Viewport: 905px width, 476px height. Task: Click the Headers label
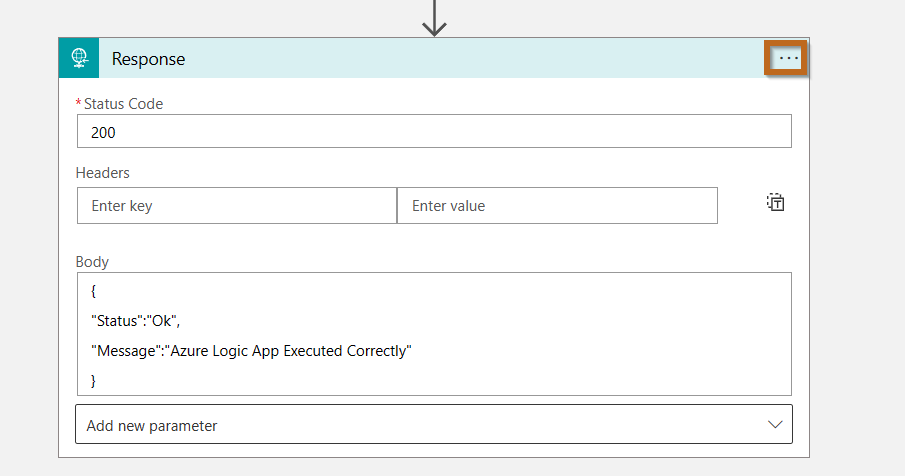pyautogui.click(x=103, y=173)
